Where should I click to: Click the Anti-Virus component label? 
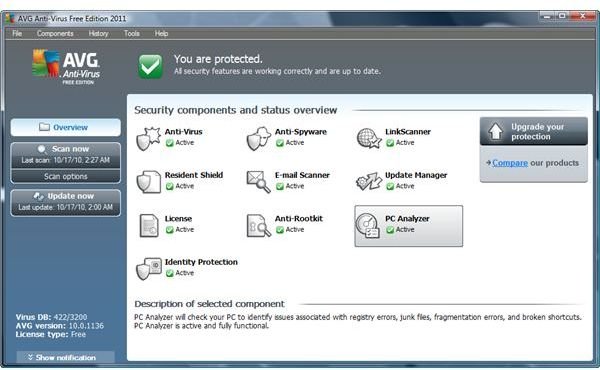[184, 132]
